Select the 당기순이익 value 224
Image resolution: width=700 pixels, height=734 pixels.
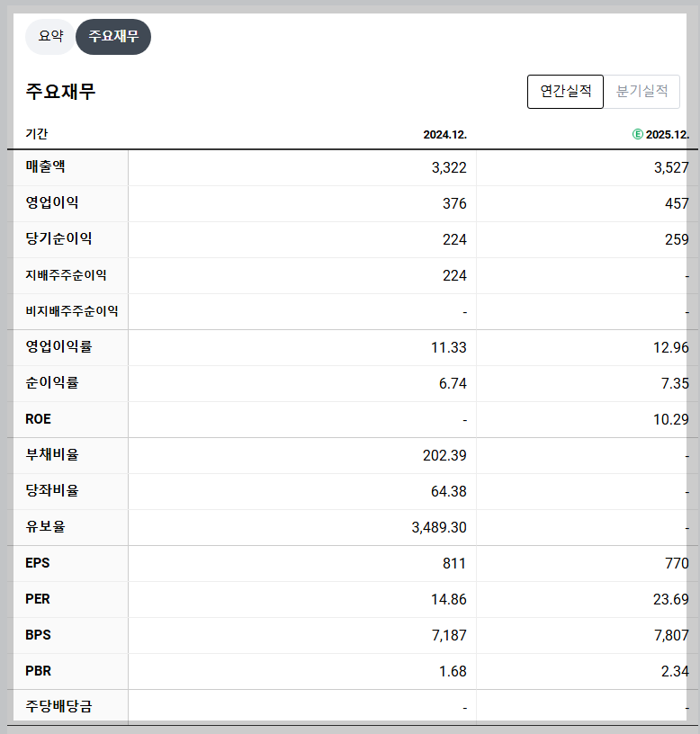tap(456, 239)
